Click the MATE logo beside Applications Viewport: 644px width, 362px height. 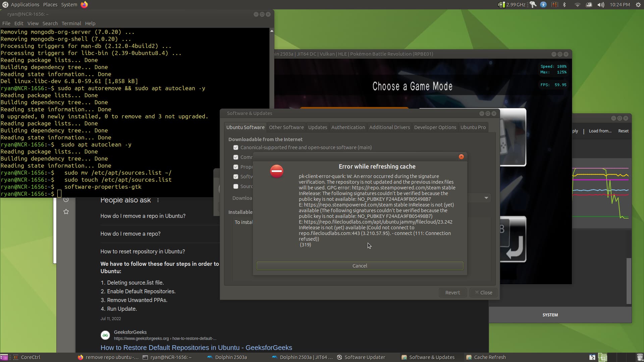tap(5, 5)
